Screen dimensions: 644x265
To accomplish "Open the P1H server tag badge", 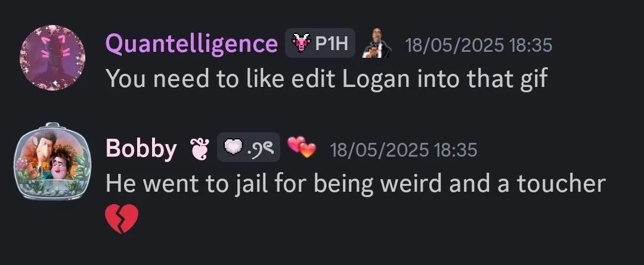I will pyautogui.click(x=320, y=43).
